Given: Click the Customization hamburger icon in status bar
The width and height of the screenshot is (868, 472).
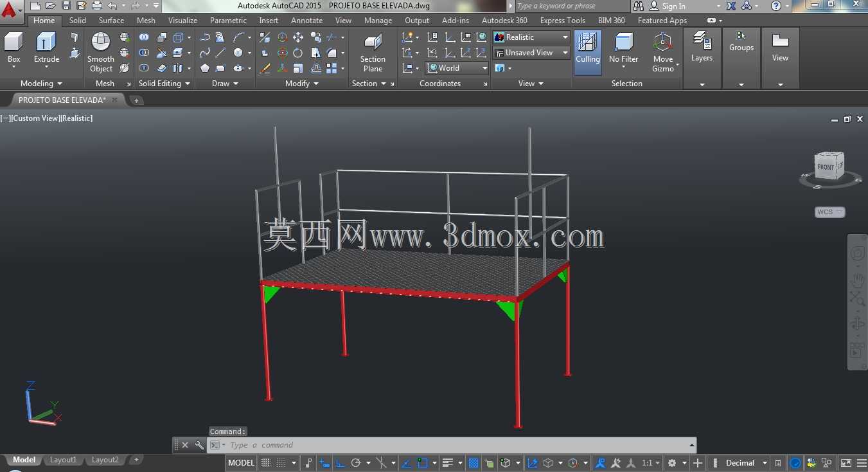Looking at the screenshot, I should pos(861,463).
